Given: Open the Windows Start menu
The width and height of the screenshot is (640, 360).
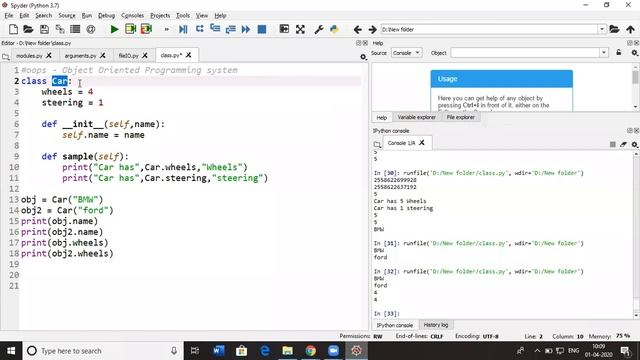Looking at the screenshot, I should tap(11, 351).
